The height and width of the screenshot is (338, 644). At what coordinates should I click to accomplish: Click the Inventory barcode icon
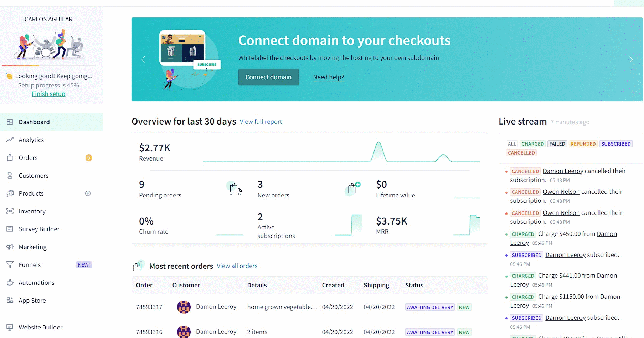point(10,211)
